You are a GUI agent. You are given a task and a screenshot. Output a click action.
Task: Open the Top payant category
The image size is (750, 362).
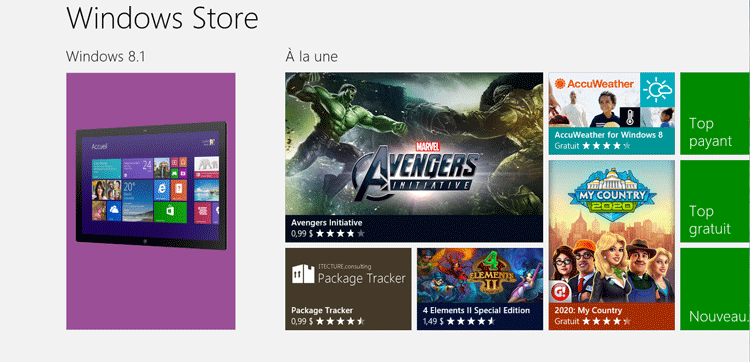(x=715, y=113)
